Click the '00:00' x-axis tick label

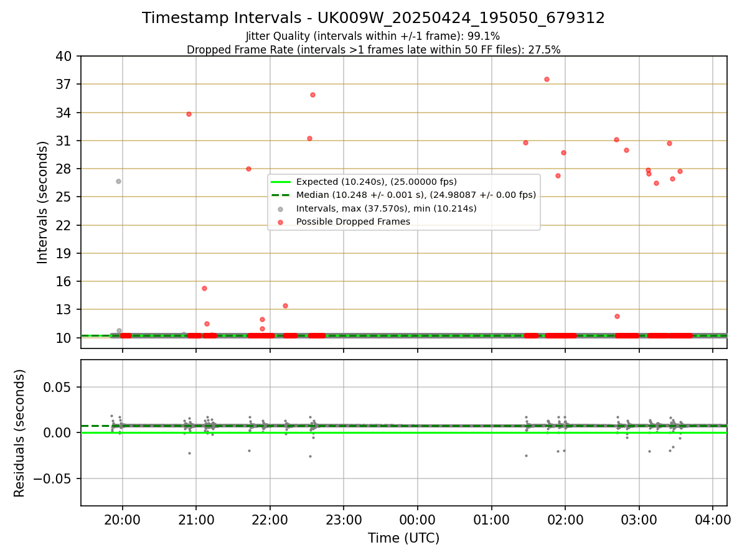click(x=418, y=519)
